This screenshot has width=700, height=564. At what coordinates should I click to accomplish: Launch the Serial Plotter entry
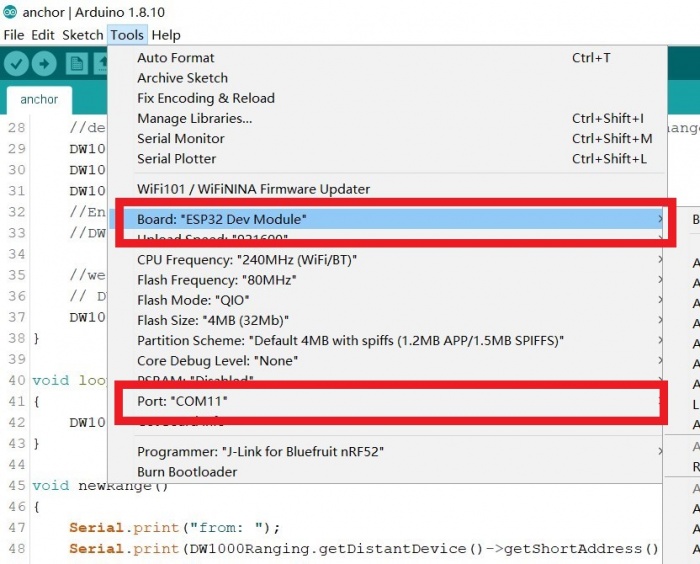pyautogui.click(x=388, y=159)
